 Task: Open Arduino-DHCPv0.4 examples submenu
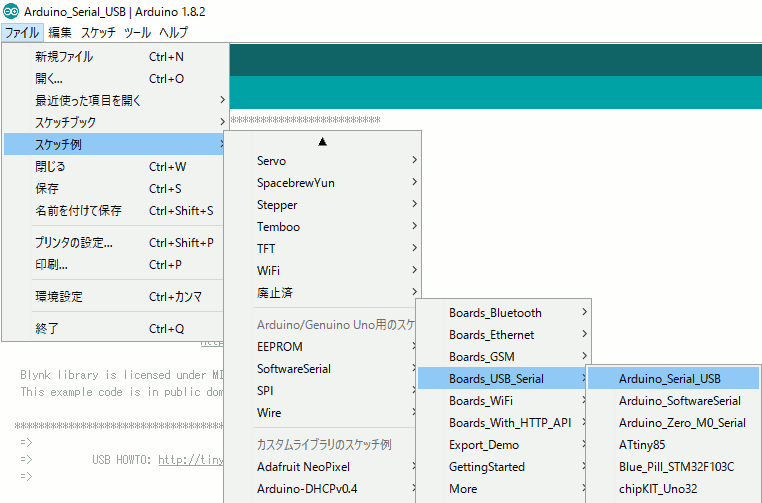[321, 488]
